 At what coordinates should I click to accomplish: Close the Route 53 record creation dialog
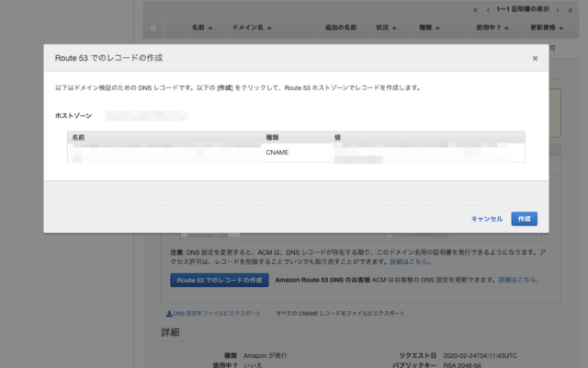(535, 58)
